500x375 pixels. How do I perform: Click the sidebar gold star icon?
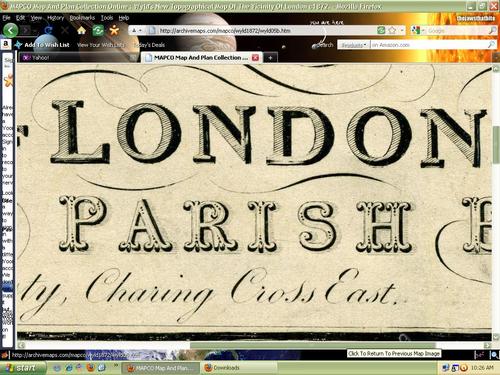coord(8,80)
